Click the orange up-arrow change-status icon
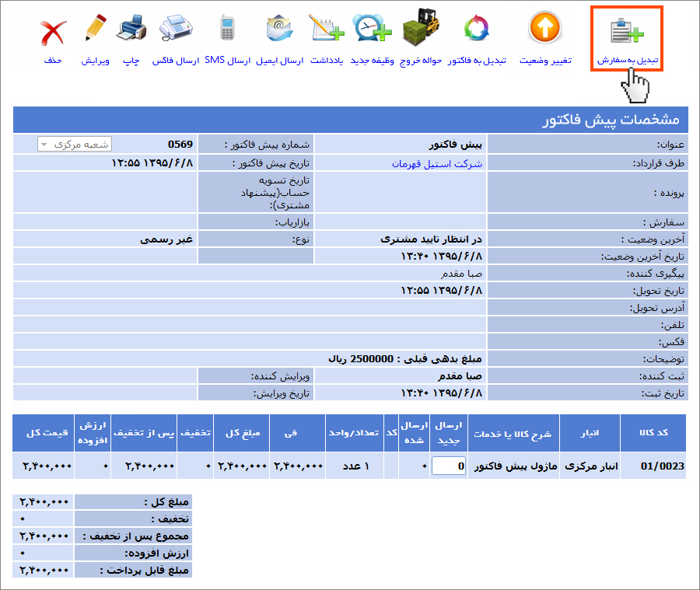The height and width of the screenshot is (590, 700). point(544,28)
